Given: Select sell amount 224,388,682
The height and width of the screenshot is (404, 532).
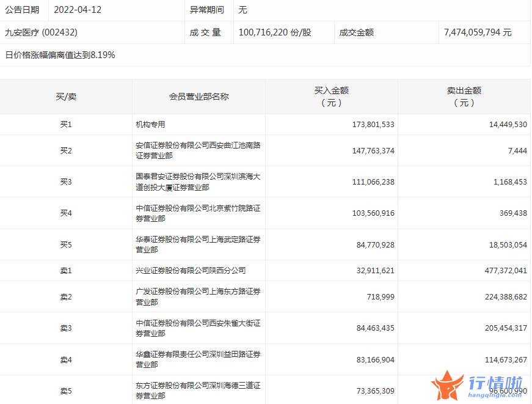Looking at the screenshot, I should tap(506, 296).
